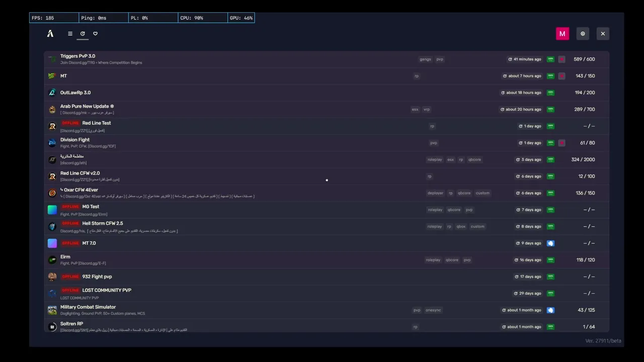Open settings via the gear icon
Image resolution: width=644 pixels, height=362 pixels.
583,34
